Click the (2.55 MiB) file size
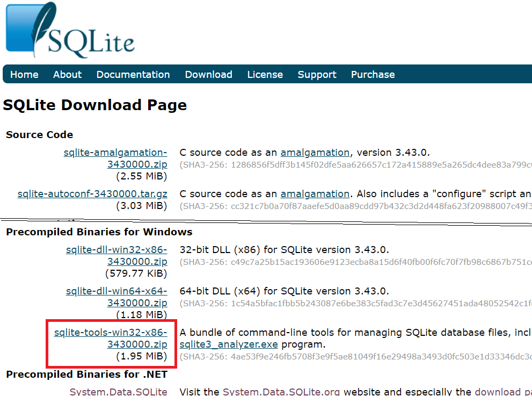532x396 pixels. point(142,176)
